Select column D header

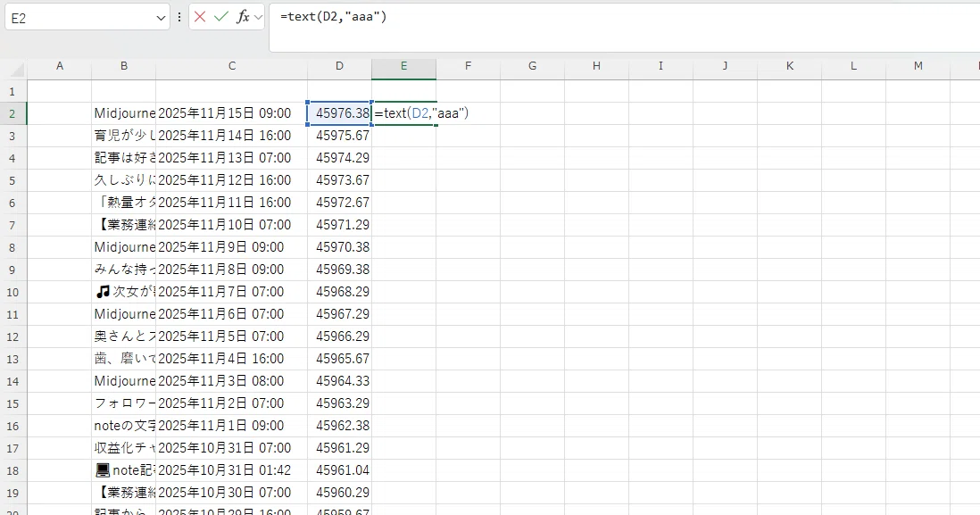tap(339, 66)
